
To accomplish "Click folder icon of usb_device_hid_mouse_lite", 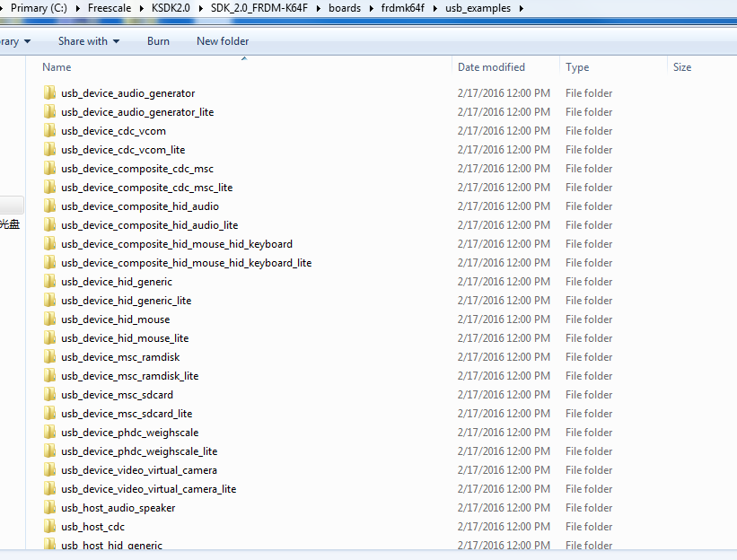I will 49,337.
